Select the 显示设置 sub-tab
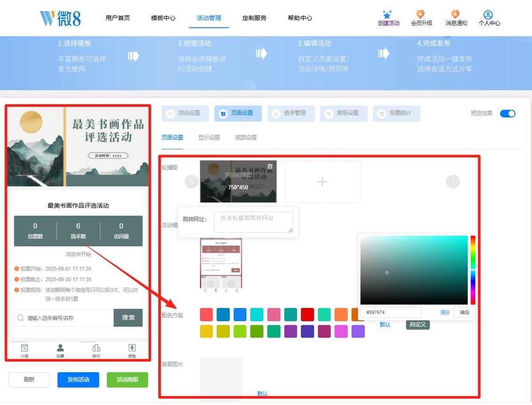The width and height of the screenshot is (532, 405). click(209, 138)
